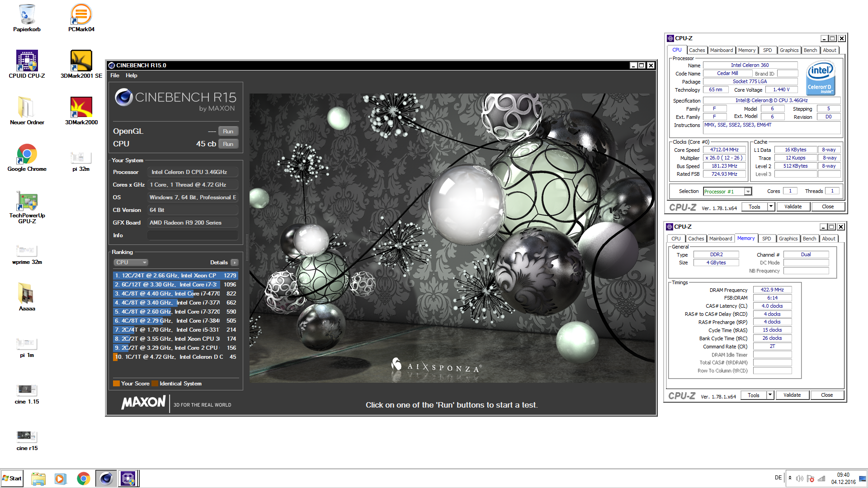Open SPD tab in upper CPU-Z window
868x488 pixels.
coord(768,50)
